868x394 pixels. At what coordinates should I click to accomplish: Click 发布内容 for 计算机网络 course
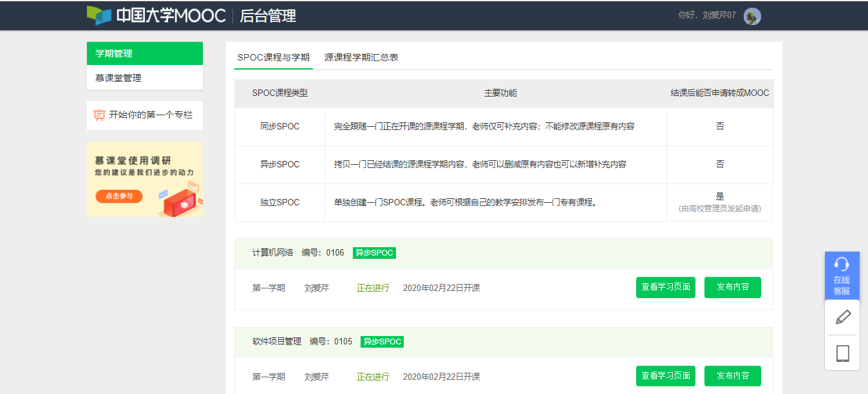tap(732, 287)
